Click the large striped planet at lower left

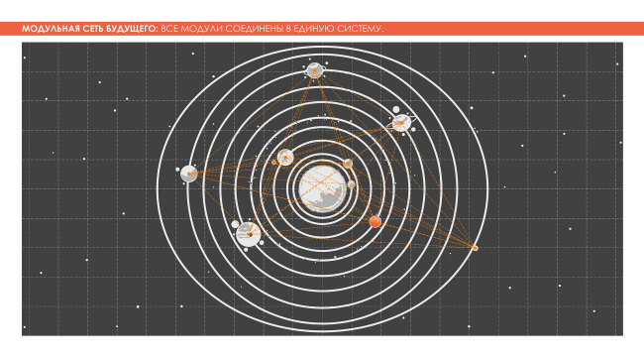249,234
